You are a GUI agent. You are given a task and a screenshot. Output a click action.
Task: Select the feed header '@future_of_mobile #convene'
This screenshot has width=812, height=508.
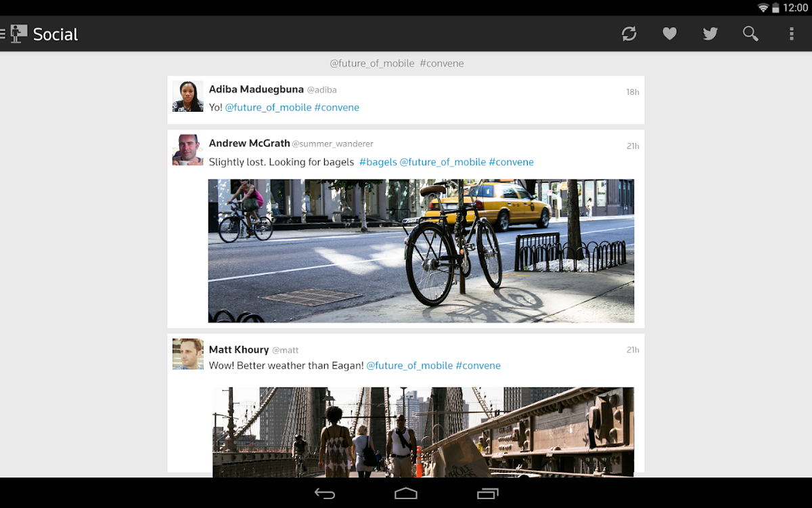(x=397, y=64)
